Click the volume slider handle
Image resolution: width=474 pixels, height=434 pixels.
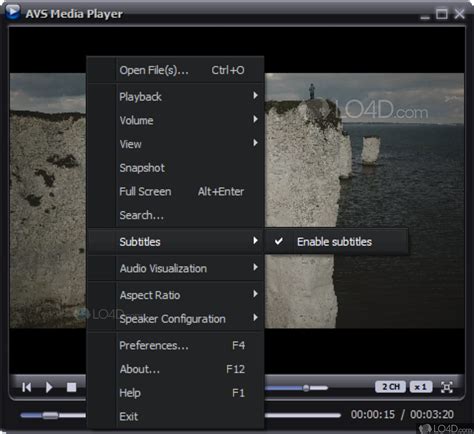306,388
